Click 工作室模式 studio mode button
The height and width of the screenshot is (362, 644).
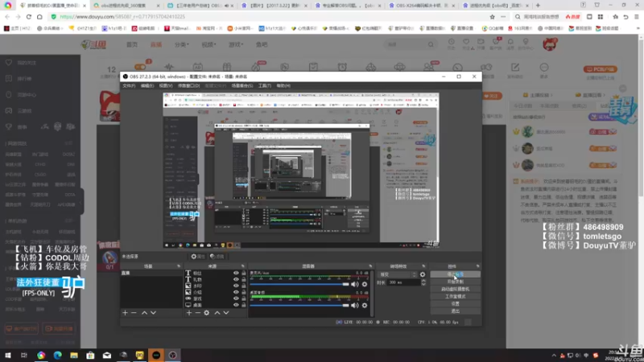pyautogui.click(x=455, y=296)
